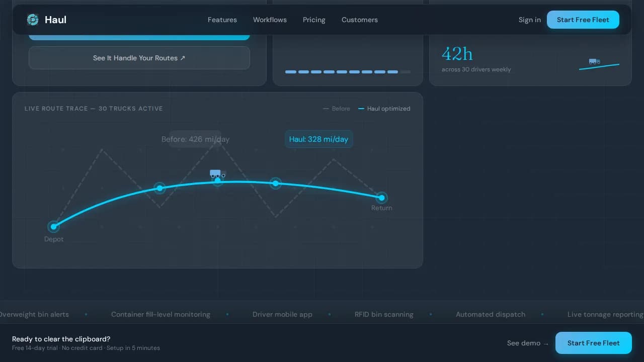This screenshot has height=362, width=644.
Task: Click Start Free Fleet in bottom bar
Action: tap(594, 343)
